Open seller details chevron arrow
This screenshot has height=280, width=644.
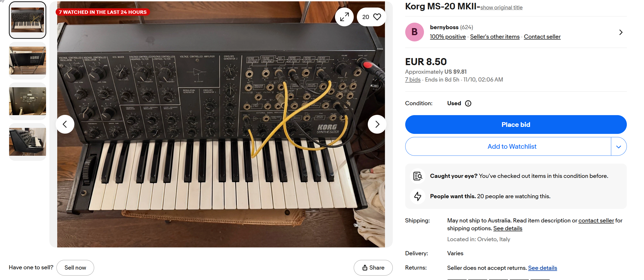coord(621,32)
